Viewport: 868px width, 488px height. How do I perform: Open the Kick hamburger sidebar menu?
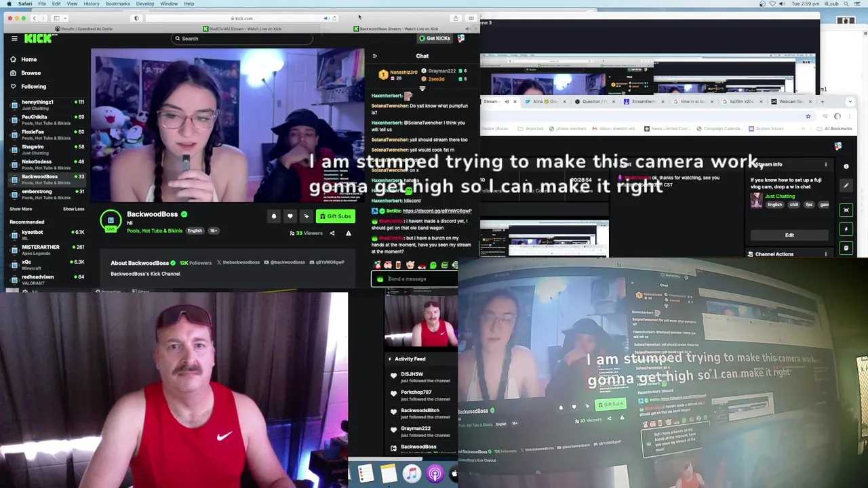[x=14, y=39]
